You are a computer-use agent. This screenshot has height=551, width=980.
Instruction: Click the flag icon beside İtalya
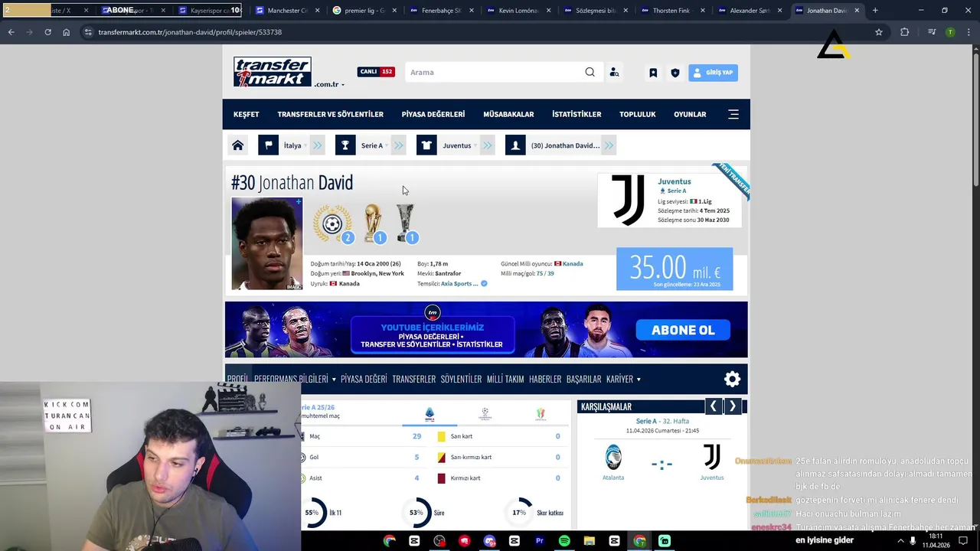(x=268, y=145)
